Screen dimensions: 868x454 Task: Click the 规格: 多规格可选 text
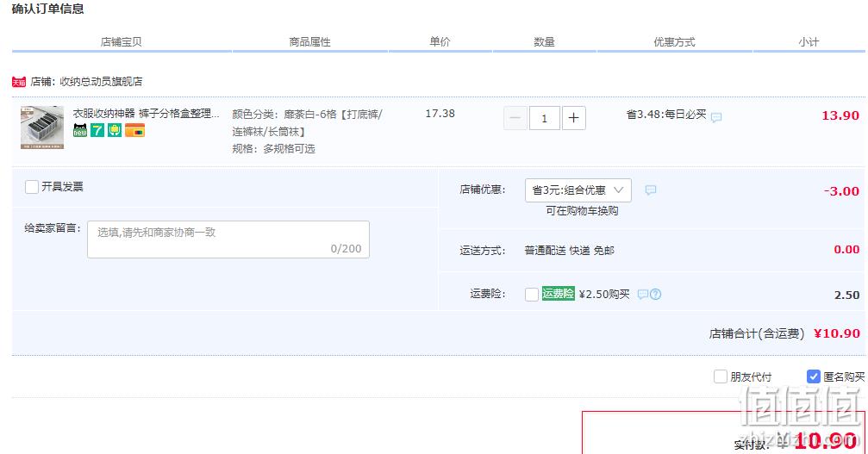click(273, 149)
